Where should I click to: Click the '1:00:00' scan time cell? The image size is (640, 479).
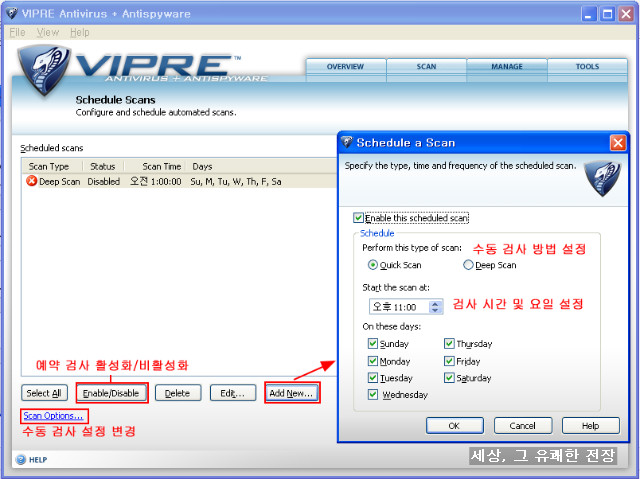(156, 182)
